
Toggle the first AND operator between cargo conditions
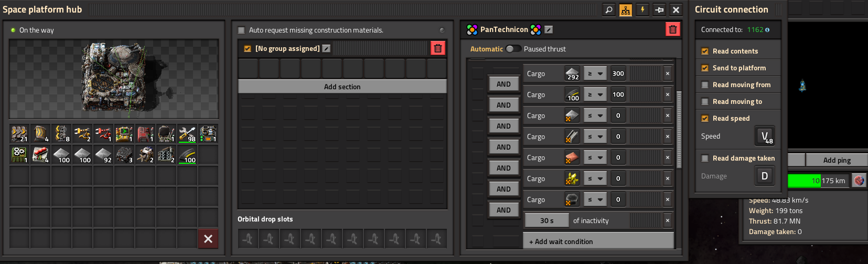[503, 84]
